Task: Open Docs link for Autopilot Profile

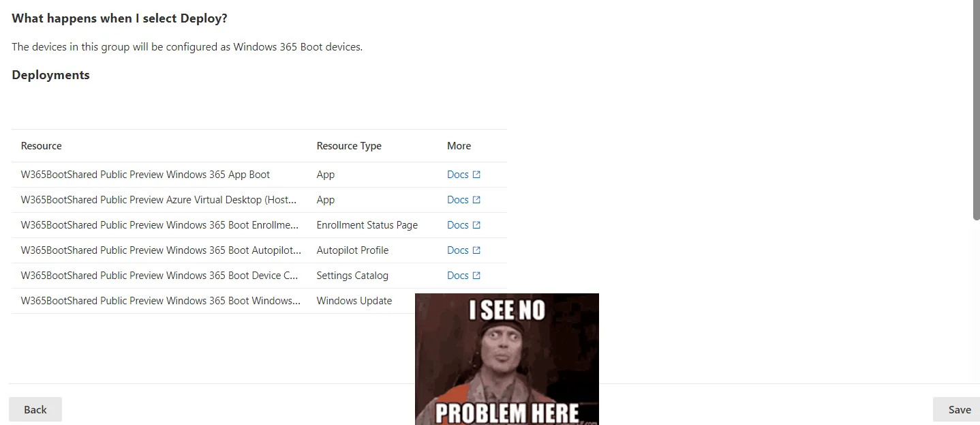Action: (x=457, y=250)
